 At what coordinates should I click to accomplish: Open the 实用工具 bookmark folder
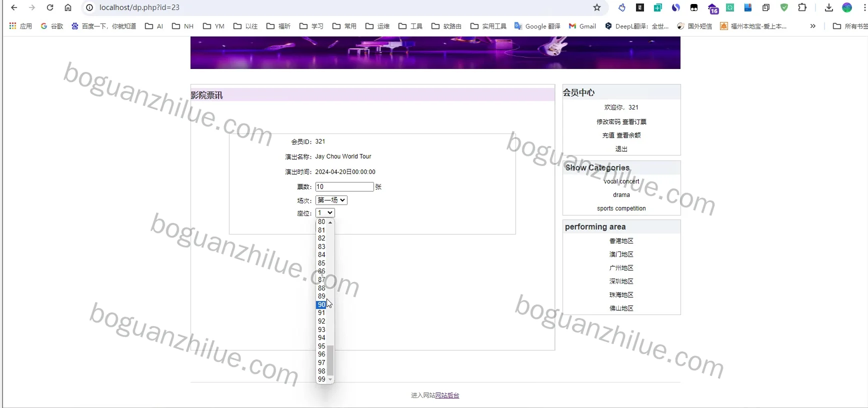pyautogui.click(x=488, y=26)
